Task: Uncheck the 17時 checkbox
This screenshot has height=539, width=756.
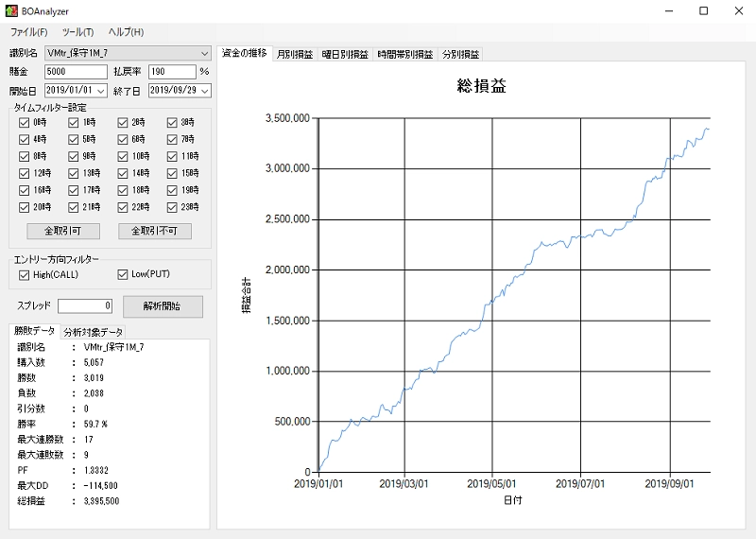Action: 73,190
